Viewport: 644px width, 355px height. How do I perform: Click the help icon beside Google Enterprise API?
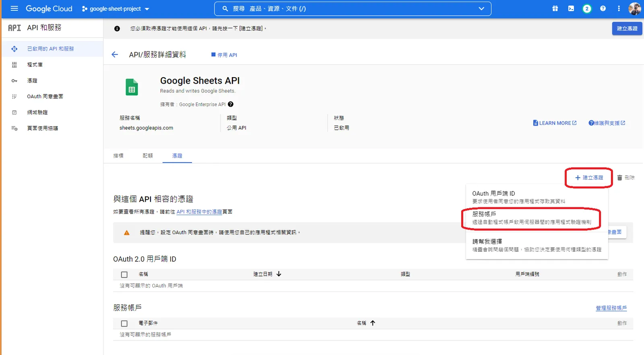[231, 104]
